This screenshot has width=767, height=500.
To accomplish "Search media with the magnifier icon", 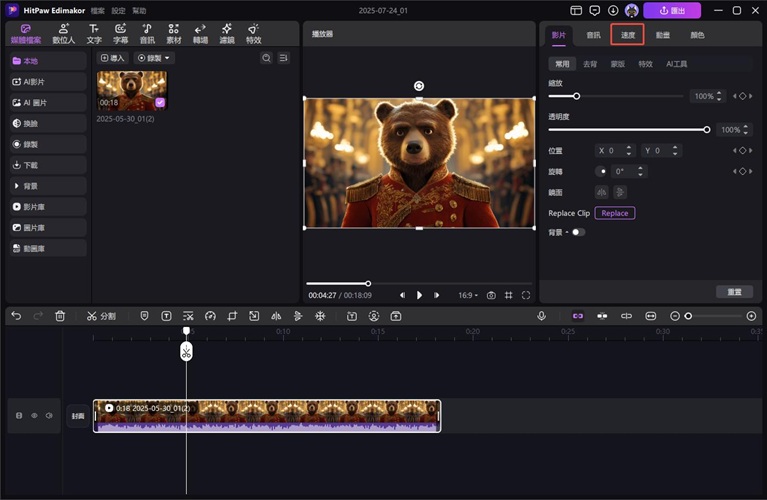I will (x=266, y=58).
